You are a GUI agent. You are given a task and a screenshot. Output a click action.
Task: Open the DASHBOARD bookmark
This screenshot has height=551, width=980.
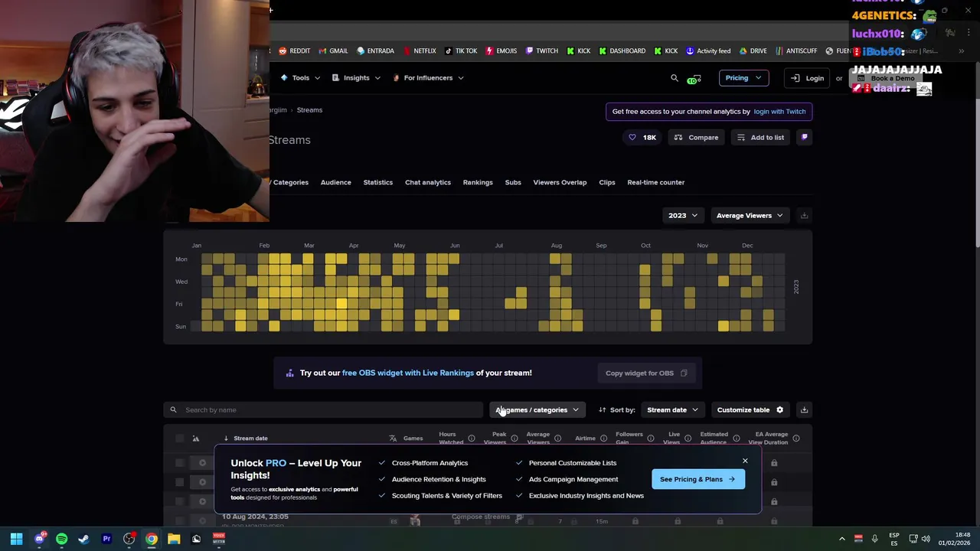[622, 51]
